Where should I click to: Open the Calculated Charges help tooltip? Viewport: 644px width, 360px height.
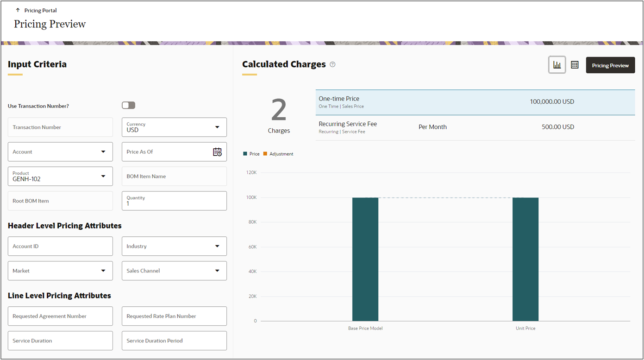click(x=332, y=64)
